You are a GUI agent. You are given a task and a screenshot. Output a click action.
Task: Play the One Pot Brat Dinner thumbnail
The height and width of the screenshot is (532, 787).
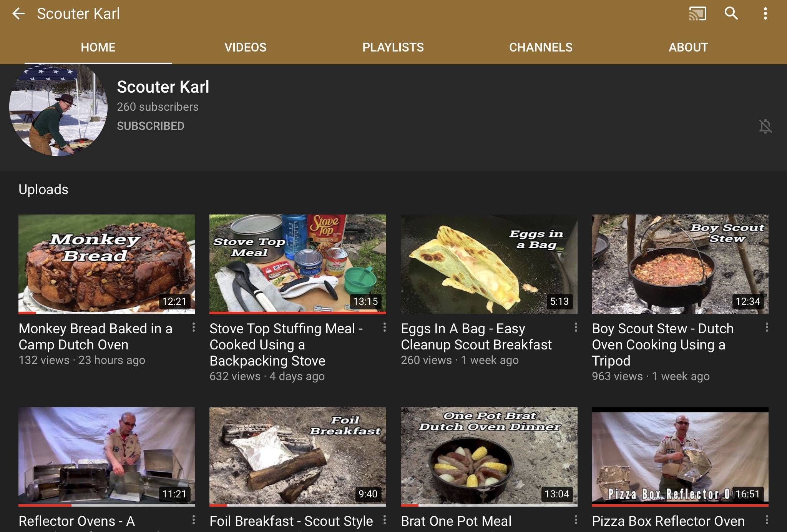[x=489, y=457]
